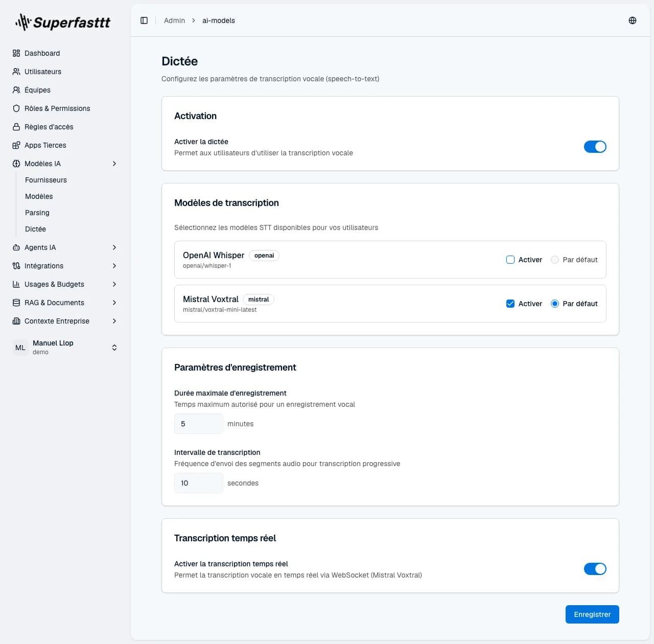Click openai/whisper-1 model identifier
This screenshot has height=644, width=654.
(207, 266)
